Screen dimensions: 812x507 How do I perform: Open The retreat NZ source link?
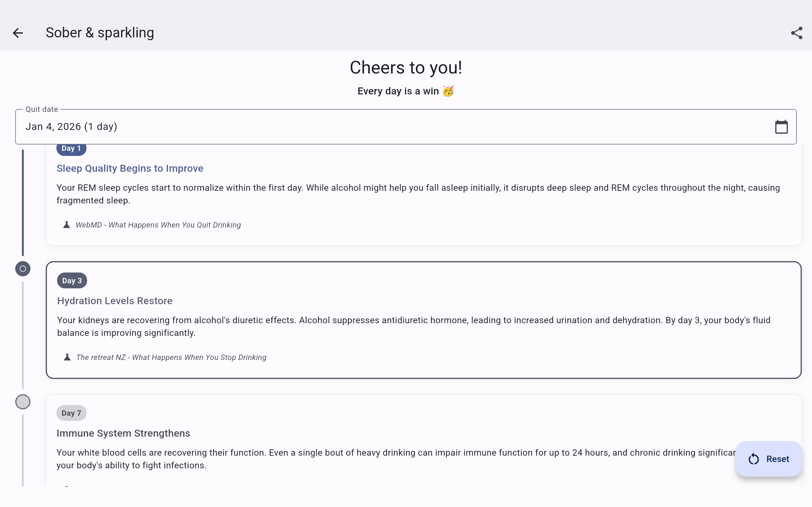pyautogui.click(x=171, y=357)
